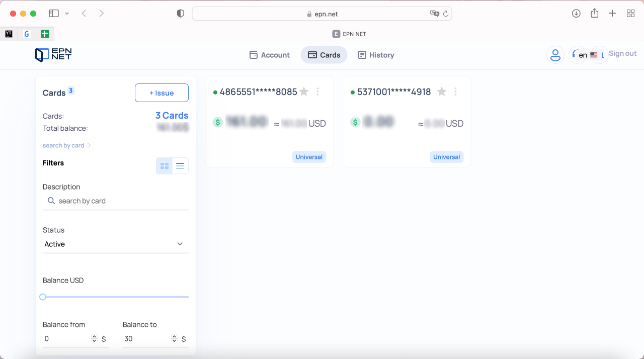Open three-dot menu on card ending 8085

point(317,92)
